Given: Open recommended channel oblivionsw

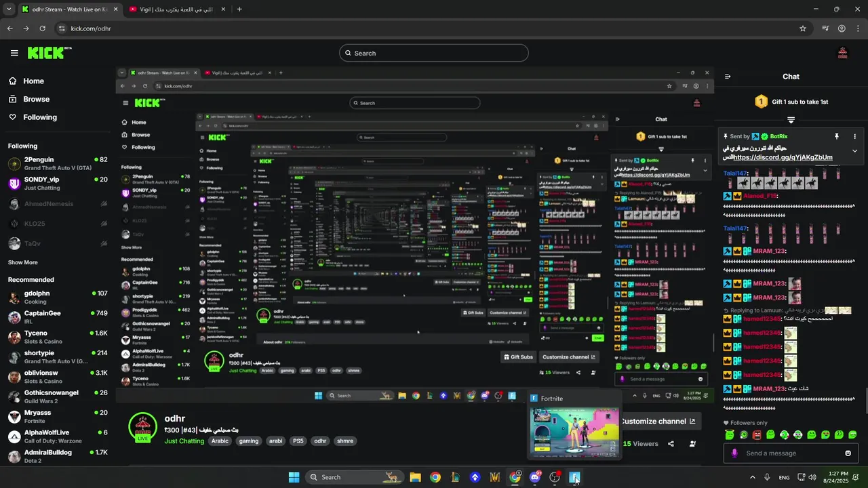Looking at the screenshot, I should 58,377.
